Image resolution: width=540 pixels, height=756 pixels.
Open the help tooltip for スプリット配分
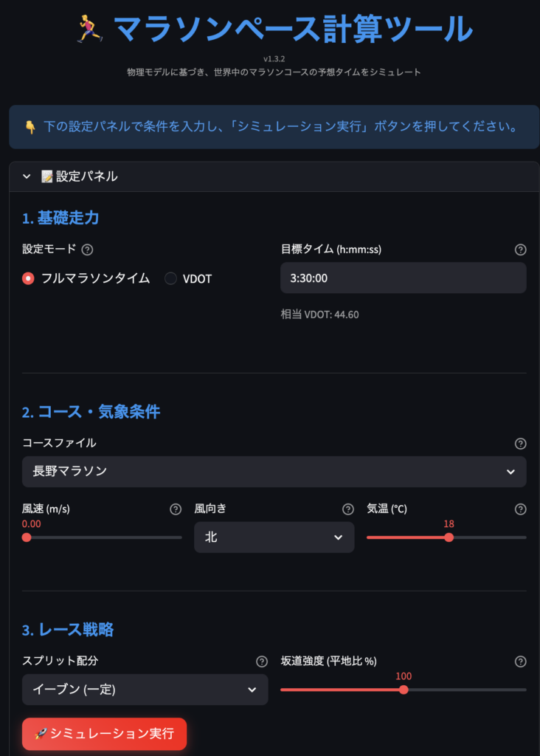click(x=260, y=662)
